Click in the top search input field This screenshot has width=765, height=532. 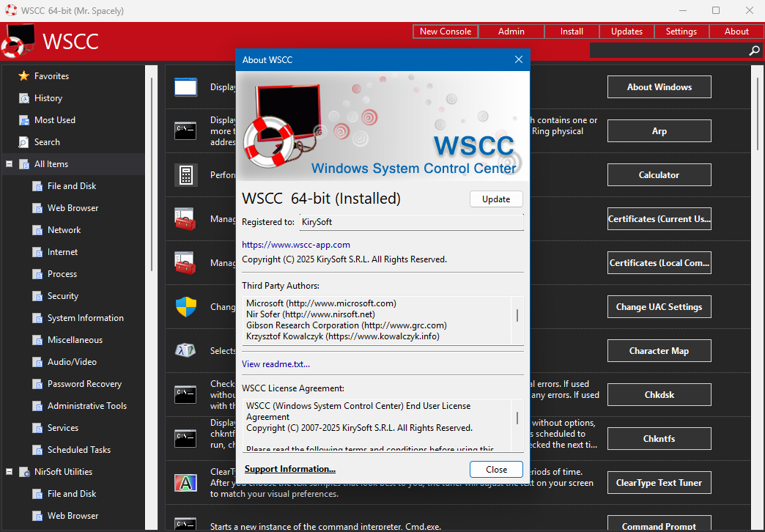(x=667, y=51)
